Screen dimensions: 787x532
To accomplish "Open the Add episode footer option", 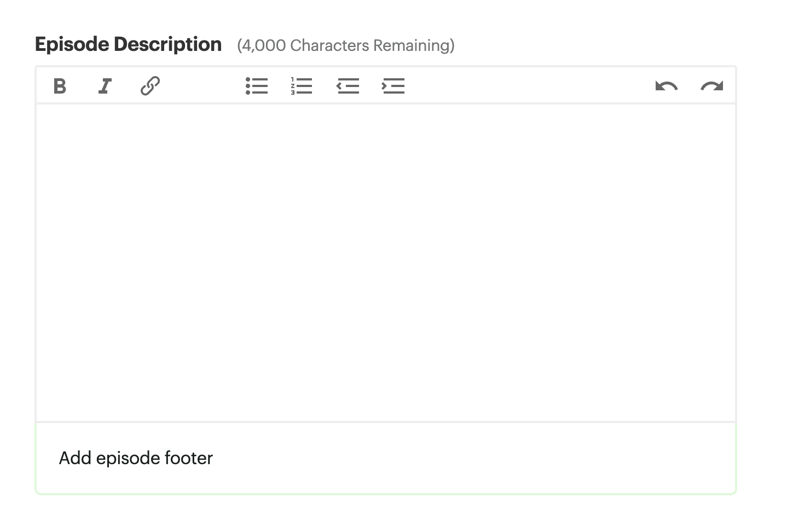I will pyautogui.click(x=136, y=458).
